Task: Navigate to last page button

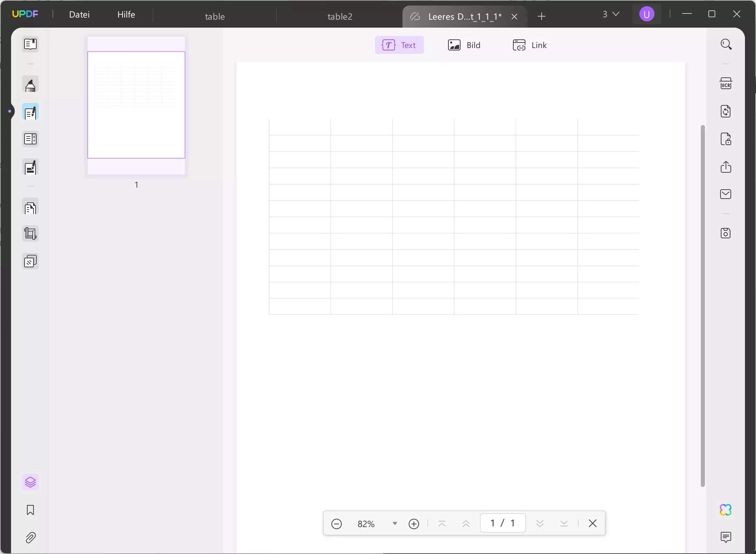Action: pyautogui.click(x=564, y=524)
